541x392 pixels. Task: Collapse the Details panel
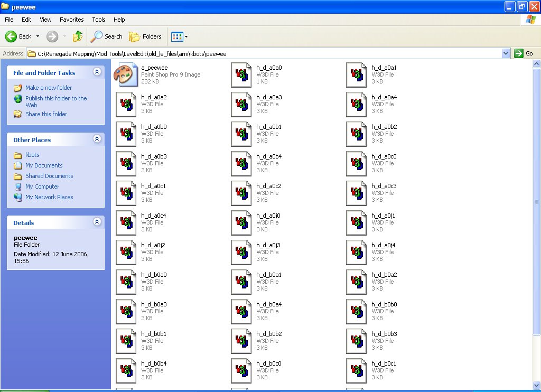(97, 222)
